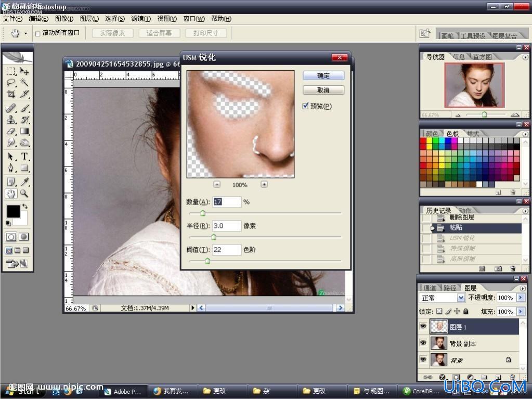Toggle lock transparent pixels in Layers panel

pos(439,311)
